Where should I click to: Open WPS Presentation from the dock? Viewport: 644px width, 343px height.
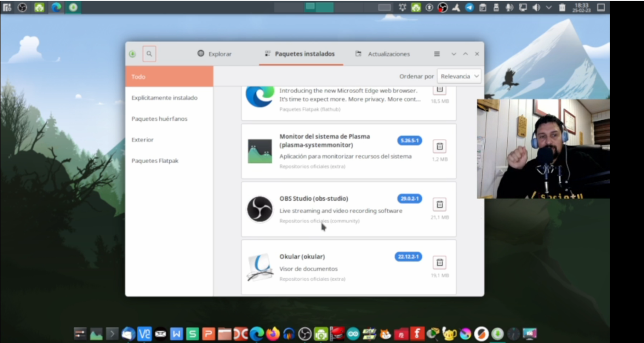click(x=209, y=333)
